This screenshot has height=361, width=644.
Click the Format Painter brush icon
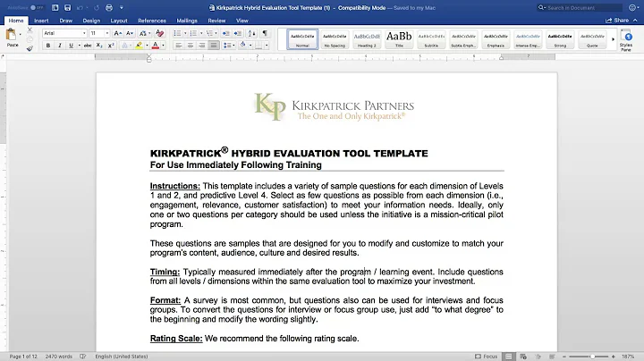point(30,48)
